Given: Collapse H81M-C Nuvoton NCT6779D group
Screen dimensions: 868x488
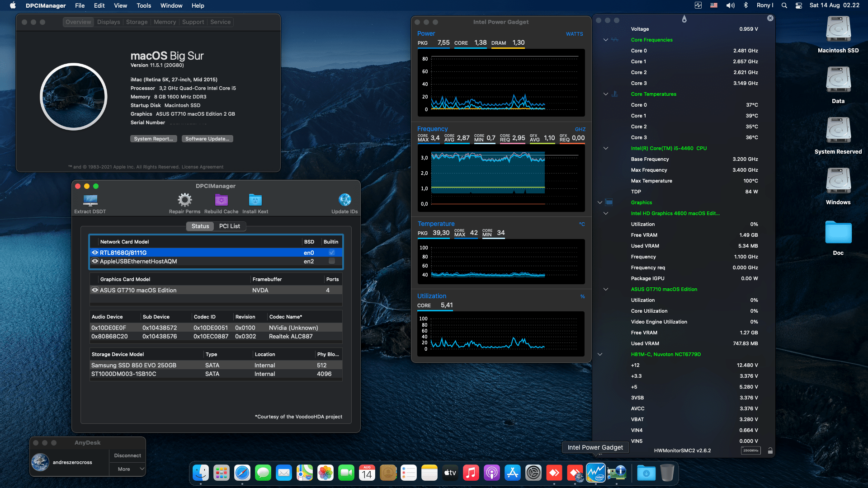Looking at the screenshot, I should click(600, 354).
